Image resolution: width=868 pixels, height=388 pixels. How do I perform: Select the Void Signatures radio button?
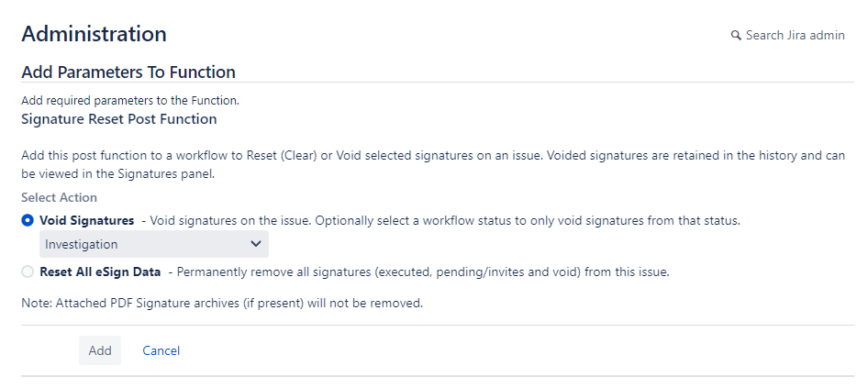pos(28,220)
